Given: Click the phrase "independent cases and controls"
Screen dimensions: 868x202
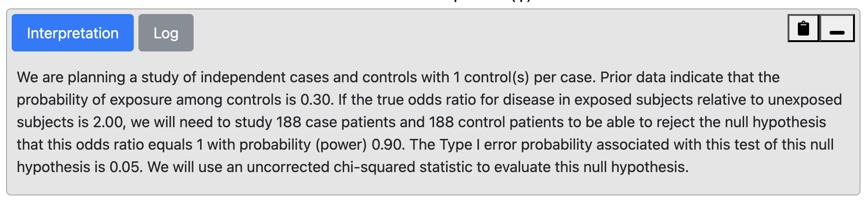Looking at the screenshot, I should (x=309, y=77).
